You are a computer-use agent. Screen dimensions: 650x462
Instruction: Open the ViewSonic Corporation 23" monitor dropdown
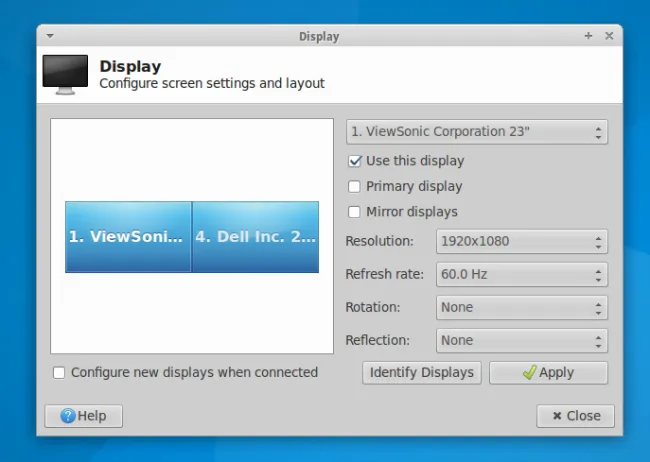(476, 132)
